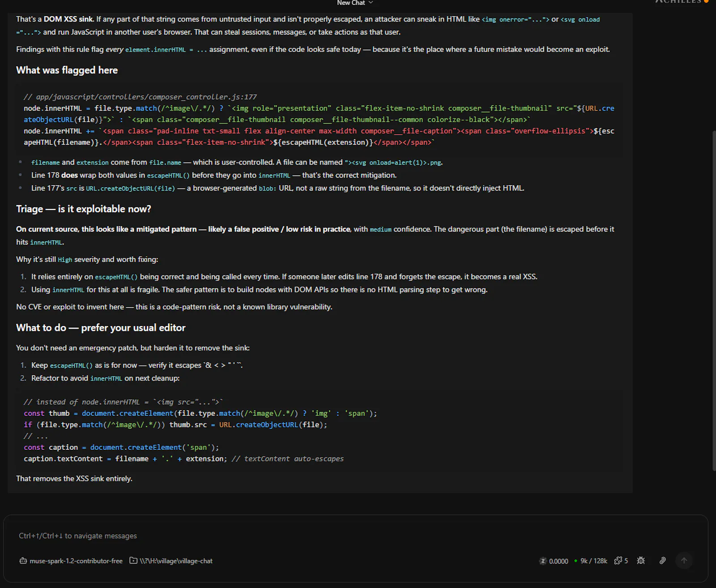Click 'What to do — prefer your usual editor' heading
716x588 pixels.
point(101,328)
